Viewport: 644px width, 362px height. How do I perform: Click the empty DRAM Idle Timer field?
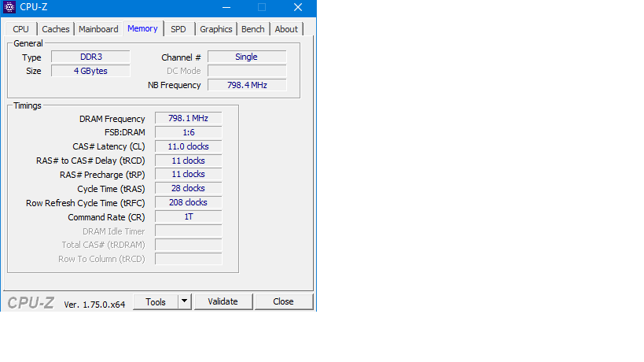(189, 231)
